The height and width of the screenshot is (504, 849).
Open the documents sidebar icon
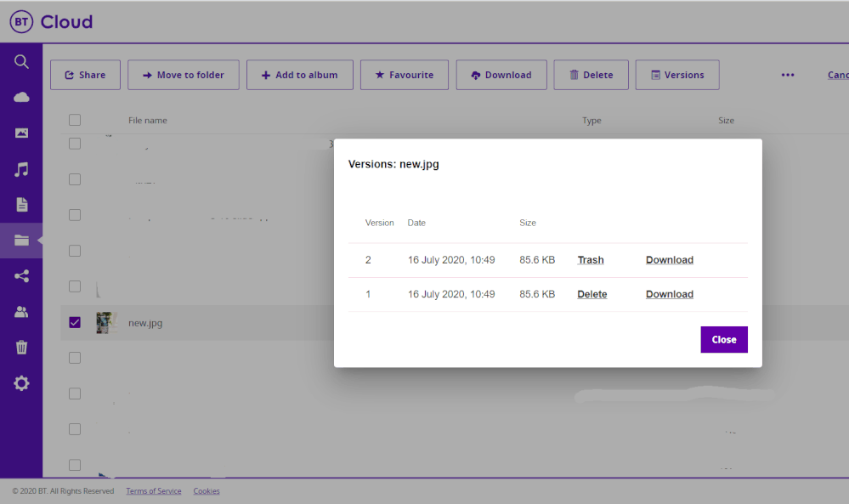(21, 205)
